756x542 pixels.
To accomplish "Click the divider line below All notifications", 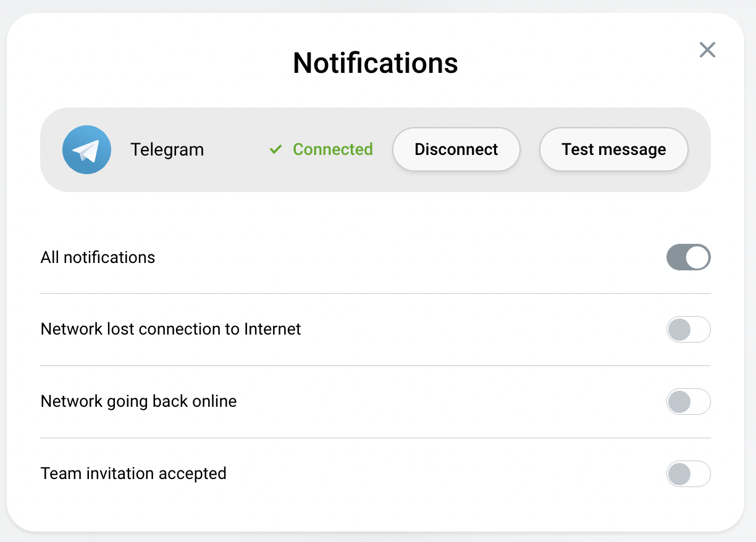I will coord(376,293).
